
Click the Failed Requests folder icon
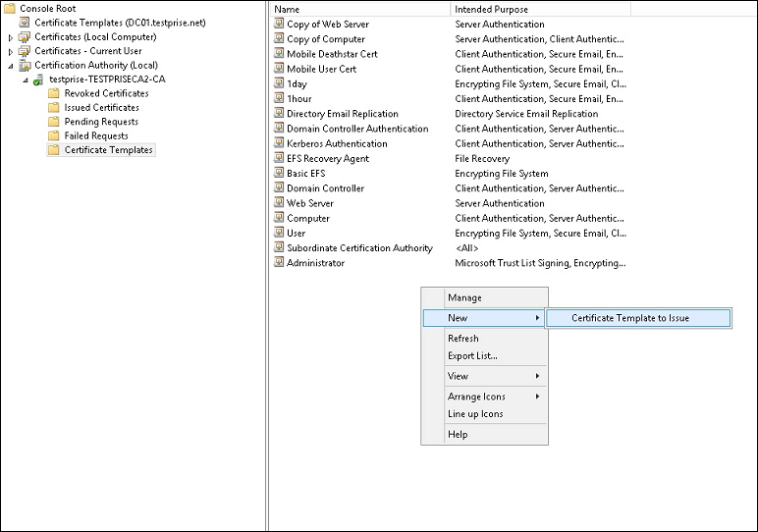54,135
